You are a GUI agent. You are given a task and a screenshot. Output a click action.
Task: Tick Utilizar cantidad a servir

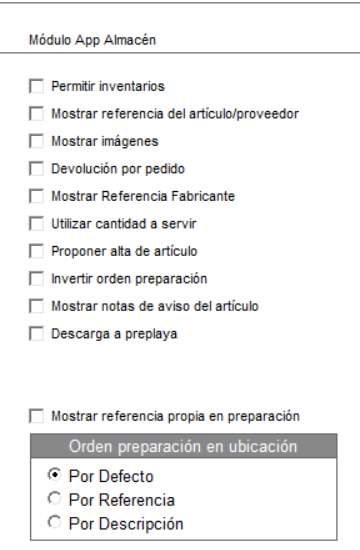[x=36, y=224]
